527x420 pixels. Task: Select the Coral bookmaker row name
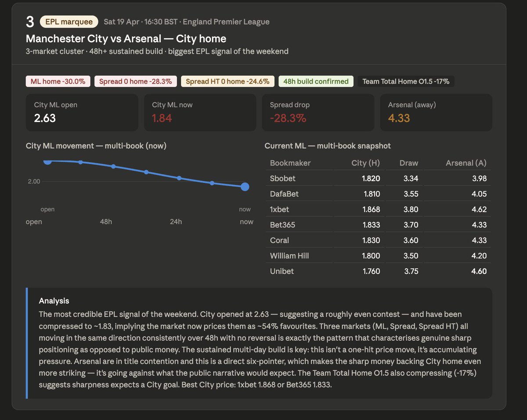click(x=279, y=240)
